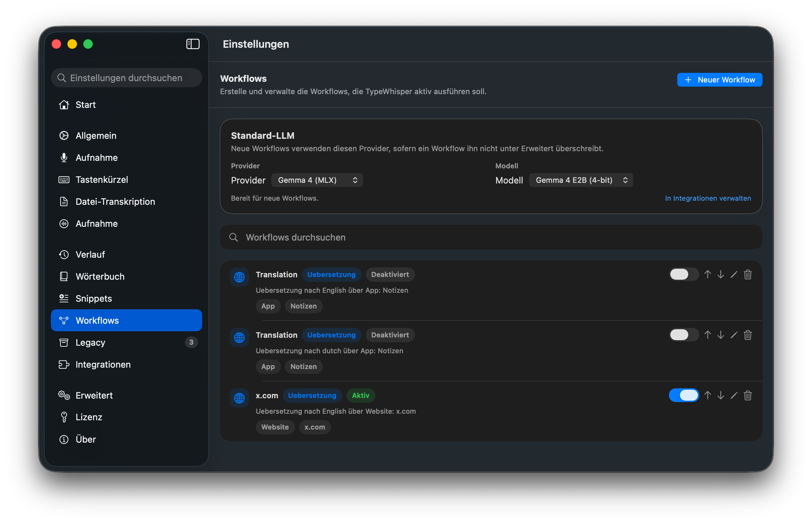Edit the dutch Translation workflow
Viewport: 812px width, 523px height.
[x=734, y=335]
